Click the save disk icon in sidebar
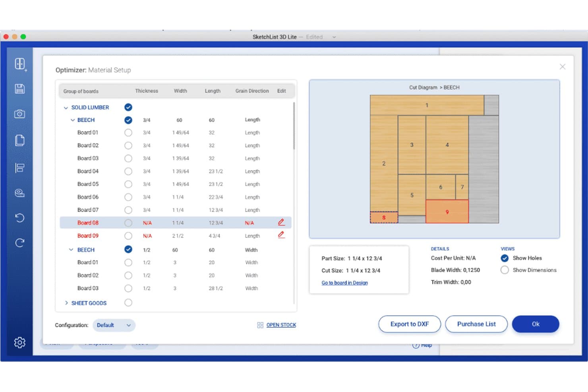 [20, 89]
